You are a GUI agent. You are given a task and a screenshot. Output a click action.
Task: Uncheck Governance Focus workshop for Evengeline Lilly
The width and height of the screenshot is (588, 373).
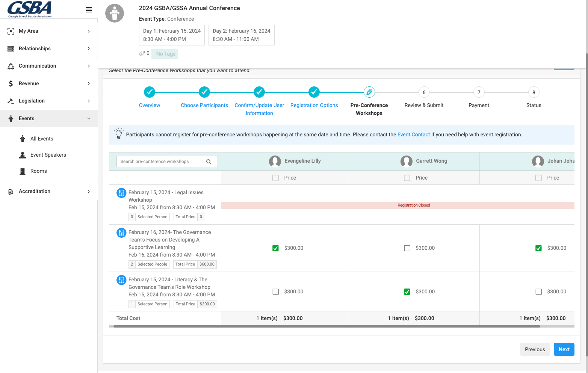tap(276, 248)
